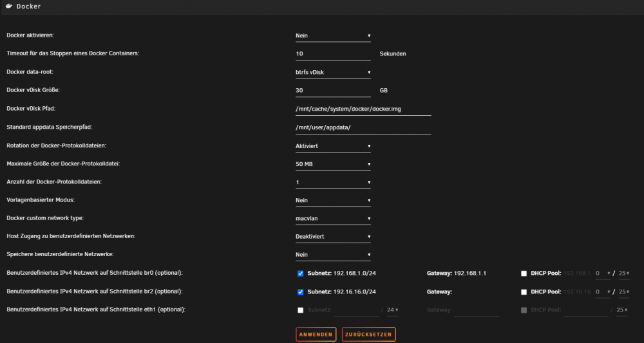The height and width of the screenshot is (343, 644).
Task: Click the Docker custom network type label
Action: coord(45,218)
